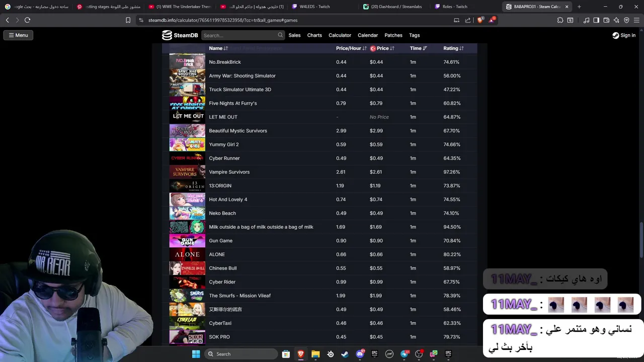Open Brave Rewards triangle icon

(x=492, y=20)
